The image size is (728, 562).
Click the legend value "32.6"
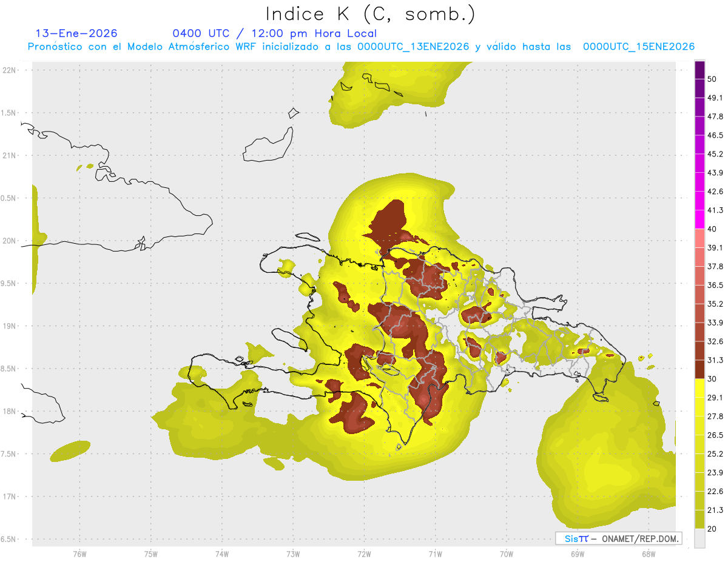715,341
